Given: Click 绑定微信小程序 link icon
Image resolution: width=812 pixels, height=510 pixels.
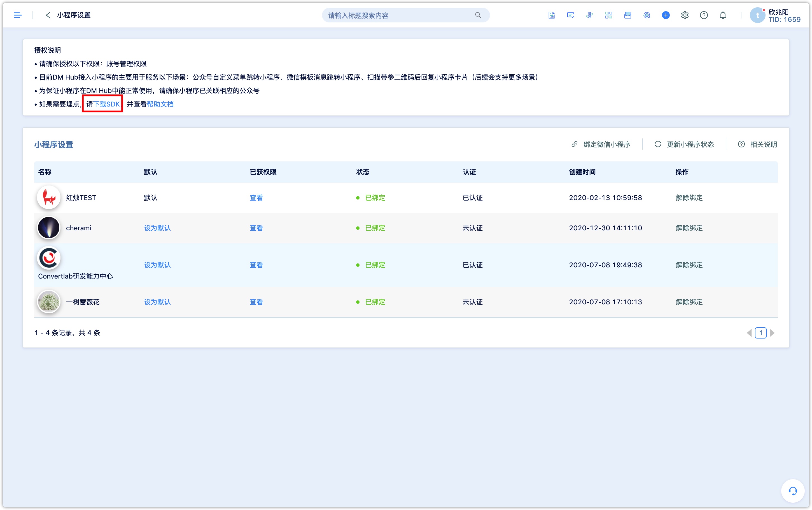Looking at the screenshot, I should click(x=575, y=144).
